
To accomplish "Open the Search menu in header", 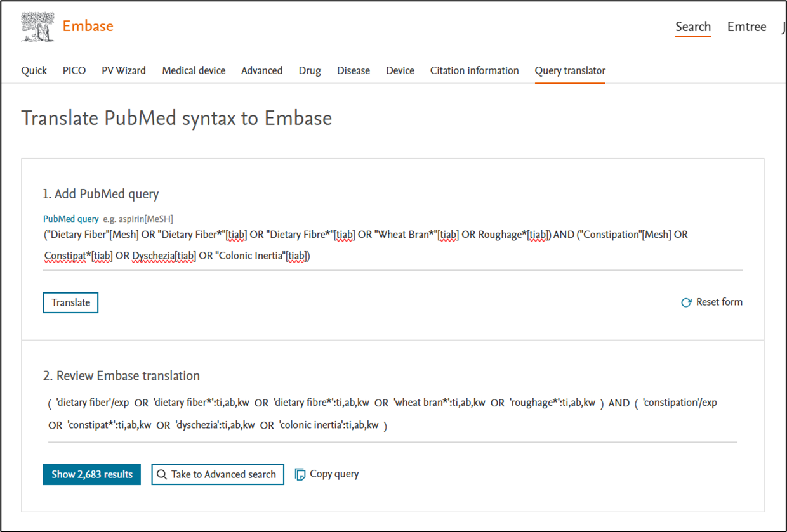I will tap(692, 27).
